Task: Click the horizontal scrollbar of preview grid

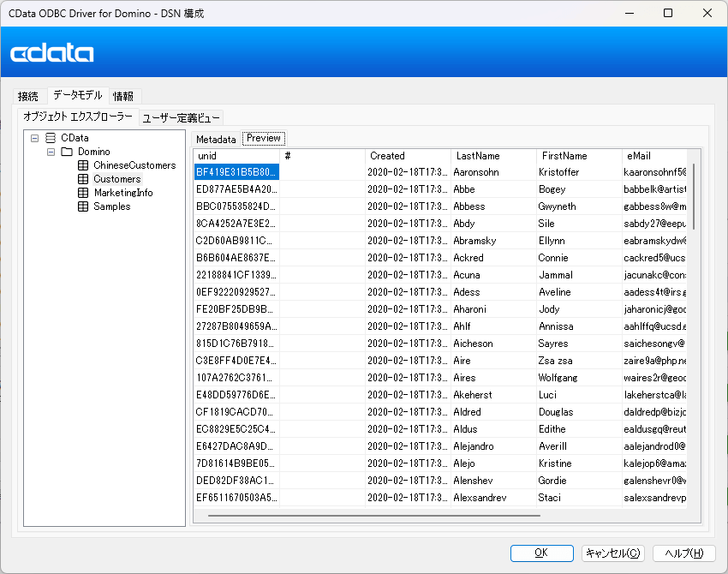Action: [374, 516]
